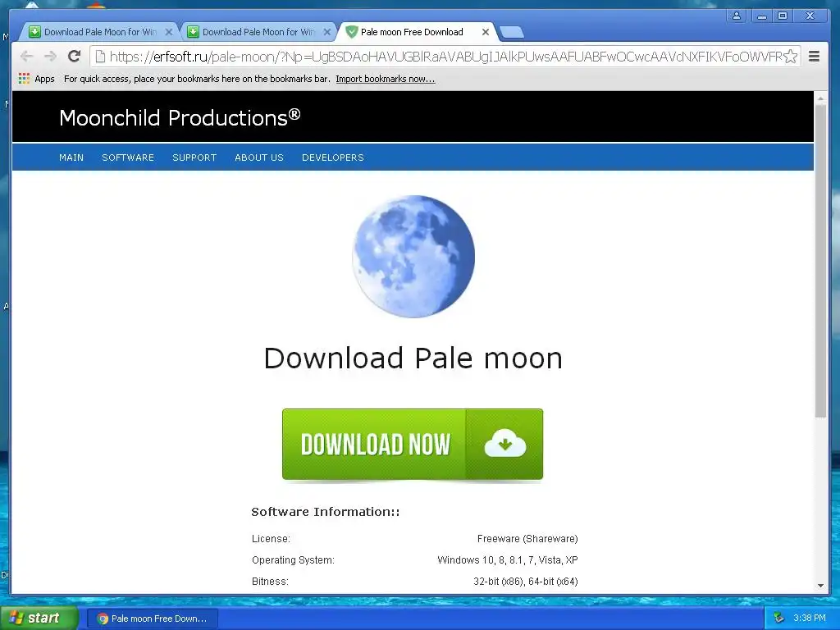840x630 pixels.
Task: Reload the current page
Action: point(75,57)
